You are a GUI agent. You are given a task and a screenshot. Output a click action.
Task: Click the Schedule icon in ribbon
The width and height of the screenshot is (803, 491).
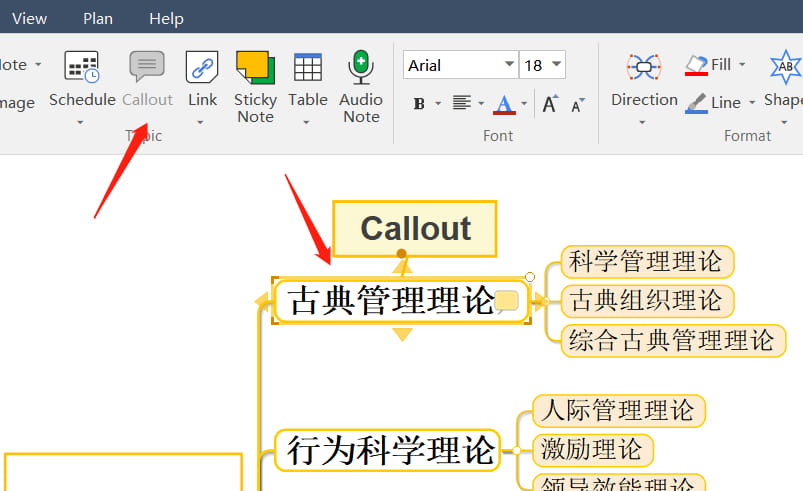(82, 68)
